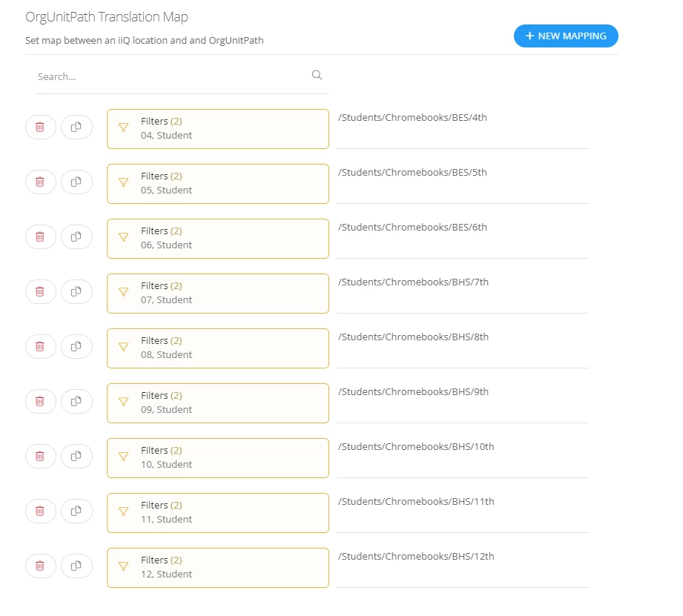Delete the 06, Student mapping row
The width and height of the screenshot is (683, 616).
click(x=40, y=236)
